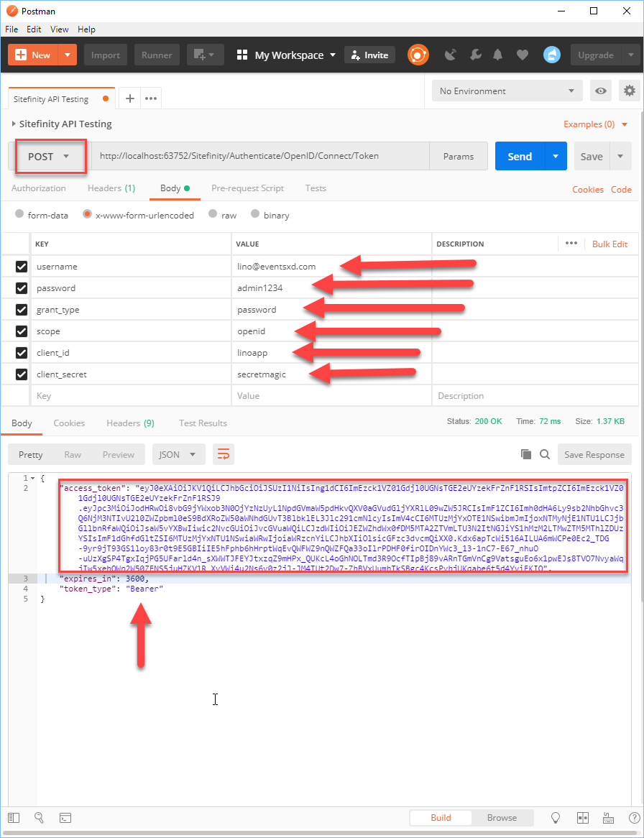Image resolution: width=644 pixels, height=838 pixels.
Task: Open the View menu
Action: coord(60,29)
